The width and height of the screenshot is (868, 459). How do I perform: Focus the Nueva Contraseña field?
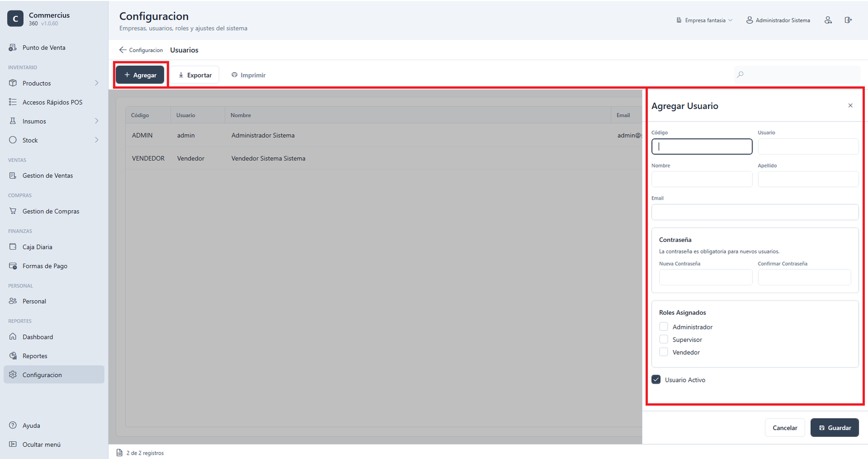706,277
